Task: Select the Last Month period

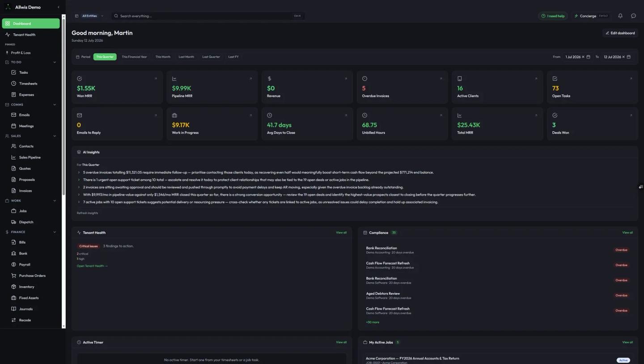Action: 186,57
